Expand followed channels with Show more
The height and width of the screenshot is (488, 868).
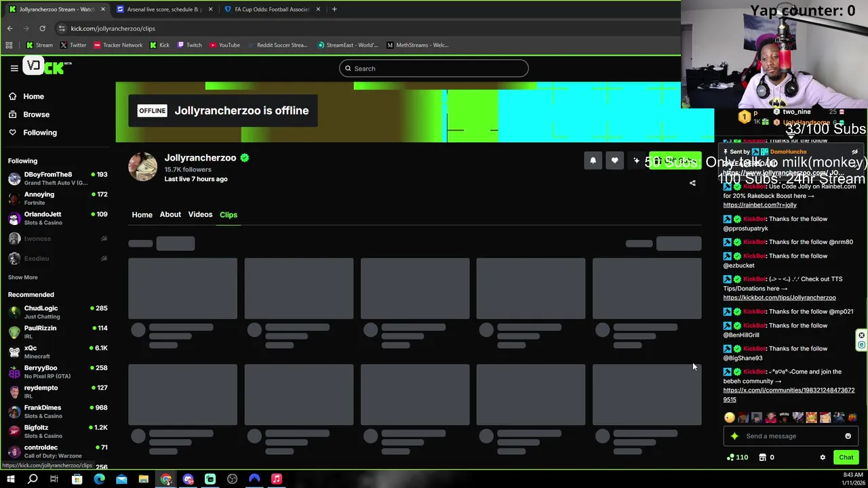(22, 277)
